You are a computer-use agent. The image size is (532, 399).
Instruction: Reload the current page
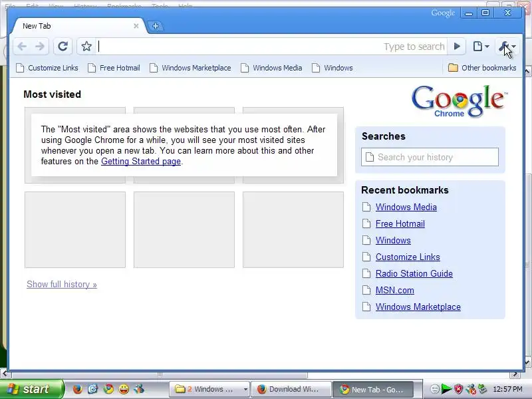63,46
